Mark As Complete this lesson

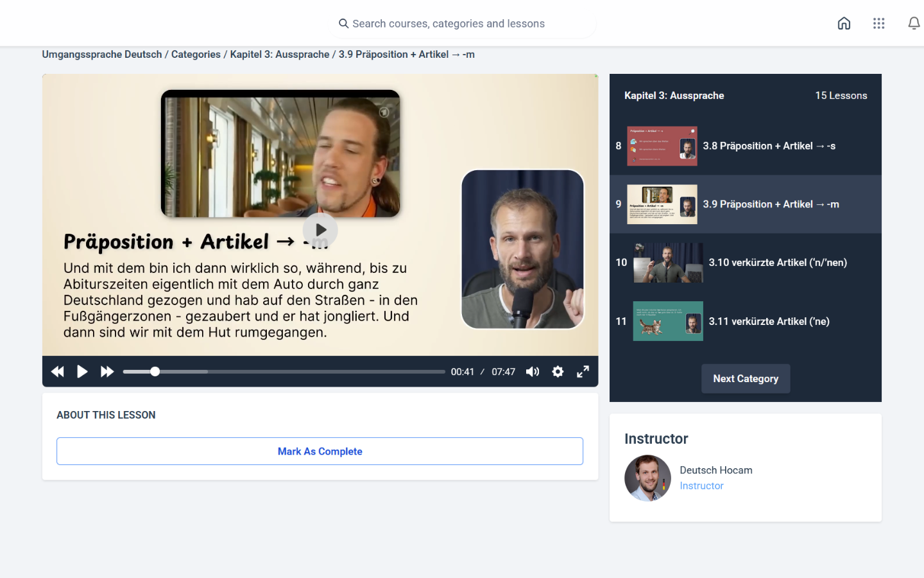(320, 451)
